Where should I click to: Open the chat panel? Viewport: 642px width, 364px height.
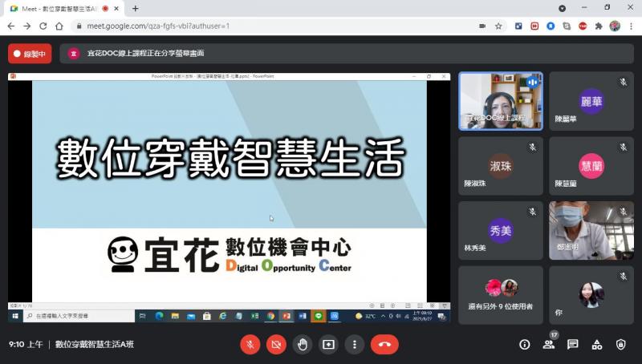573,345
